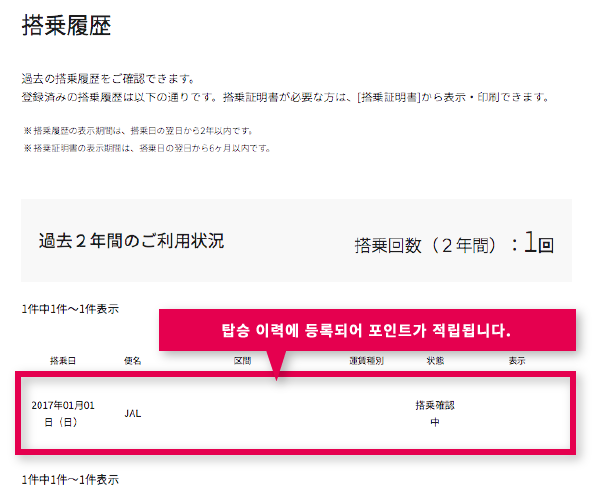The width and height of the screenshot is (600, 493).
Task: Click the red Korean callout banner
Action: coord(367,330)
